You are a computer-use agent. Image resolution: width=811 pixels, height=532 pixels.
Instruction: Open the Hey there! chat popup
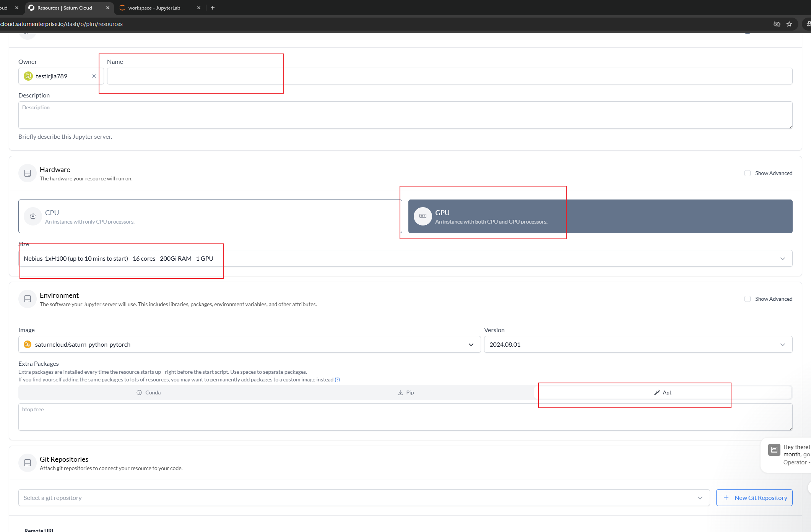click(x=786, y=455)
